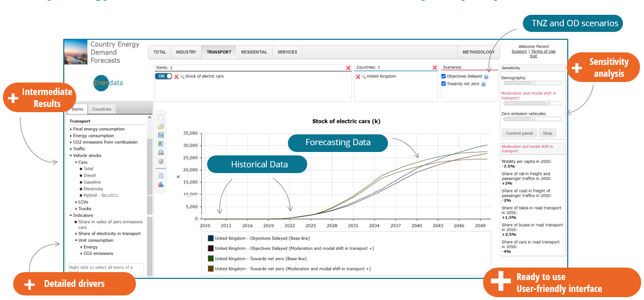Switch to bar chart view icon
The height and width of the screenshot is (300, 644).
[x=161, y=184]
